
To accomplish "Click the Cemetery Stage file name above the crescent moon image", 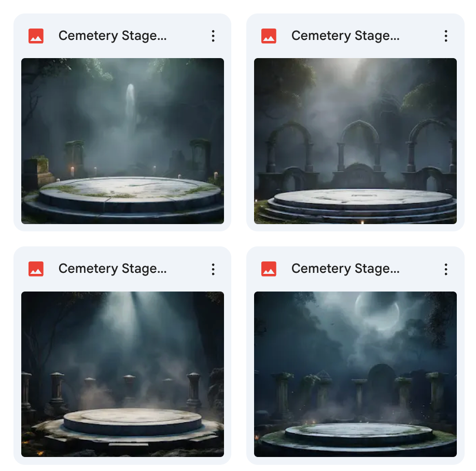I will click(x=345, y=269).
